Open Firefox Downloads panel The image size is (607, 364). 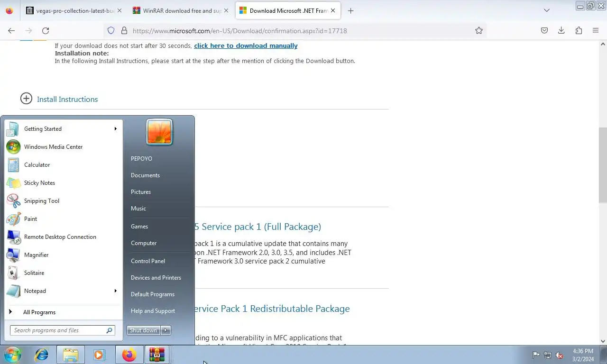pyautogui.click(x=561, y=31)
